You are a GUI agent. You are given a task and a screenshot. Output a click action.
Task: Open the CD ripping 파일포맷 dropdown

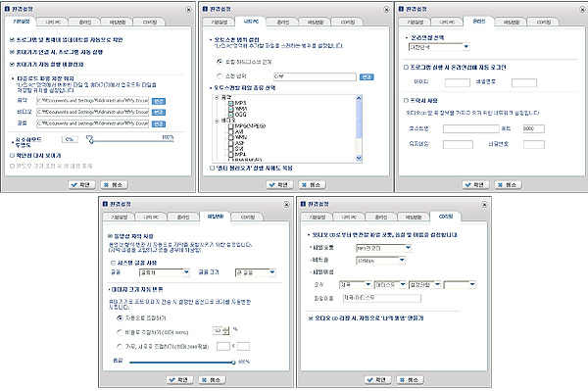[x=383, y=248]
